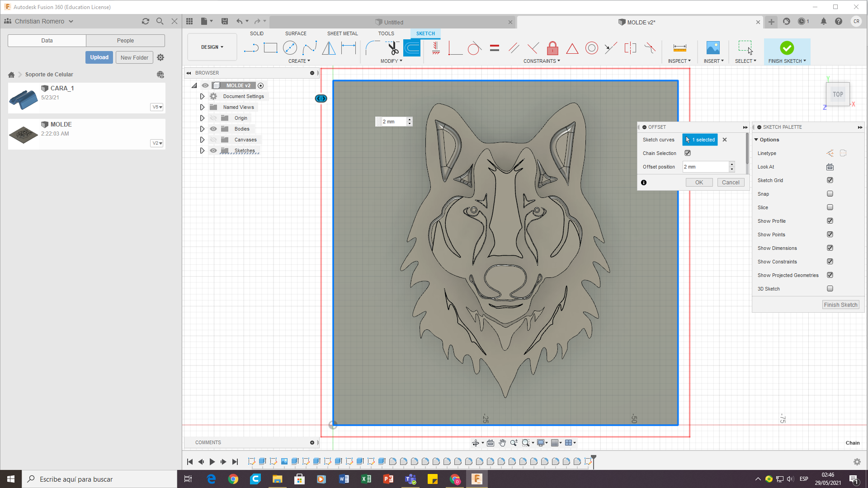
Task: Open the MODIFY dropdown menu
Action: coord(391,61)
